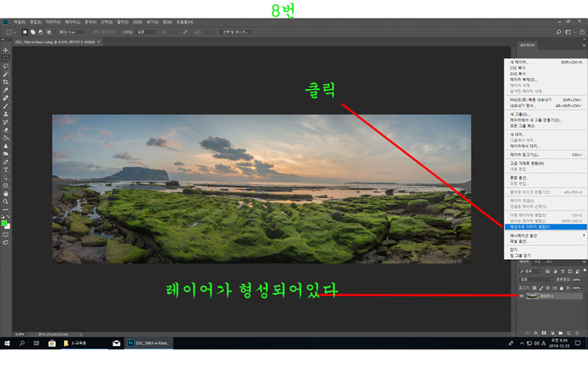This screenshot has width=588, height=368.
Task: Choose Intersect with Selection mode
Action: (x=49, y=32)
